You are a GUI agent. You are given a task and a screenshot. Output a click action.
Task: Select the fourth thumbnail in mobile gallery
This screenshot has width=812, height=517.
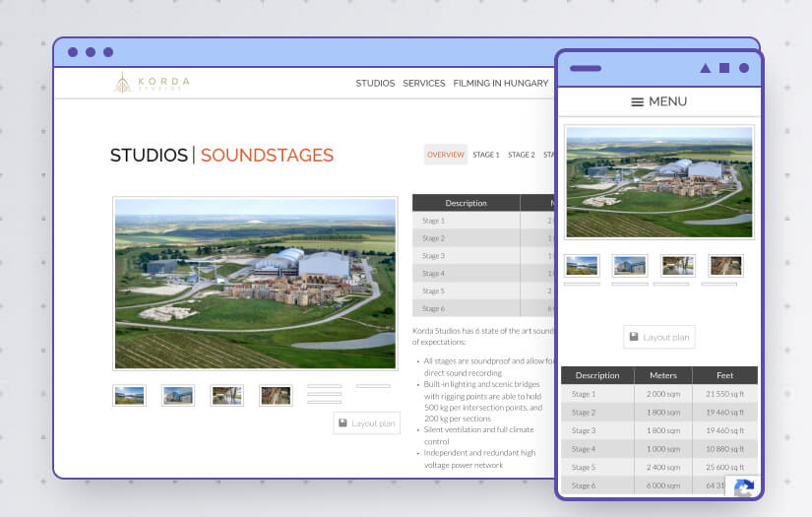tap(725, 266)
